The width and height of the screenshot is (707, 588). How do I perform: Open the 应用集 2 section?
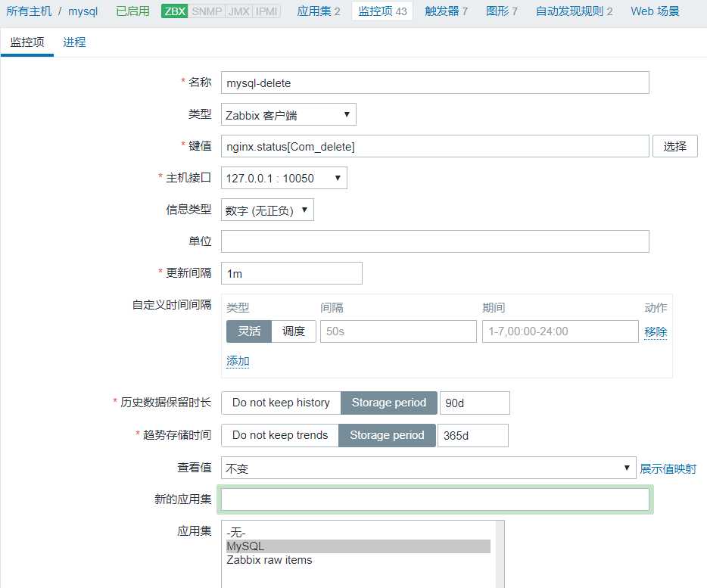click(319, 11)
